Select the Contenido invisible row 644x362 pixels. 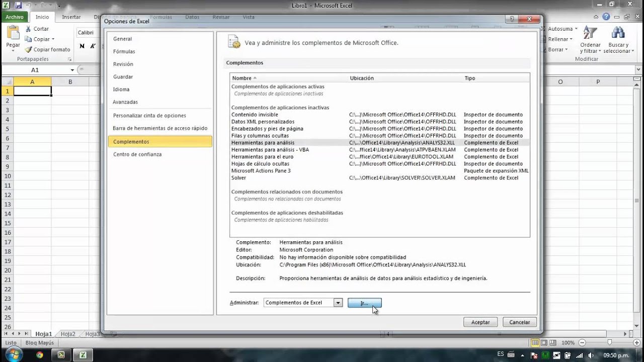tap(380, 115)
